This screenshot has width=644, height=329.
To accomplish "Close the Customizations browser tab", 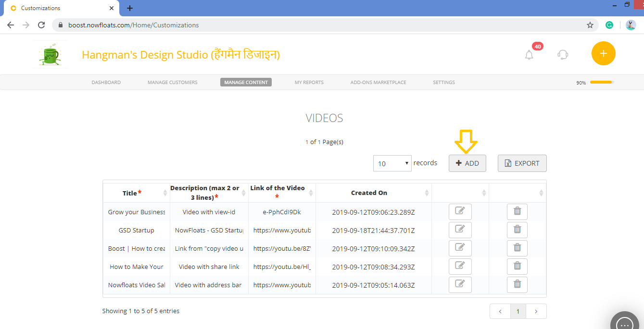I will click(112, 8).
